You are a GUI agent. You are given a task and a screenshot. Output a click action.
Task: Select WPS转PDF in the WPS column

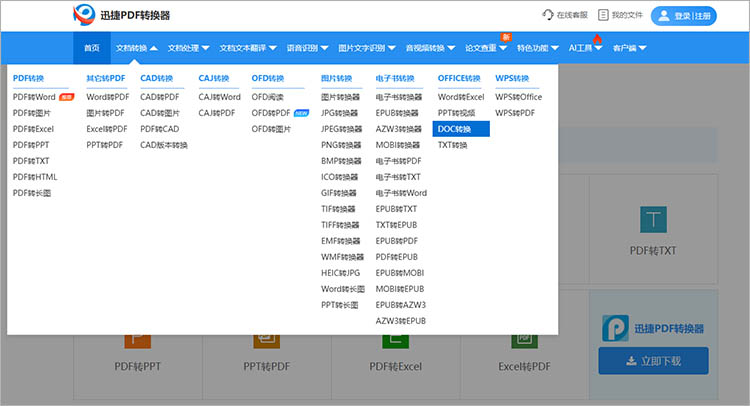point(515,113)
